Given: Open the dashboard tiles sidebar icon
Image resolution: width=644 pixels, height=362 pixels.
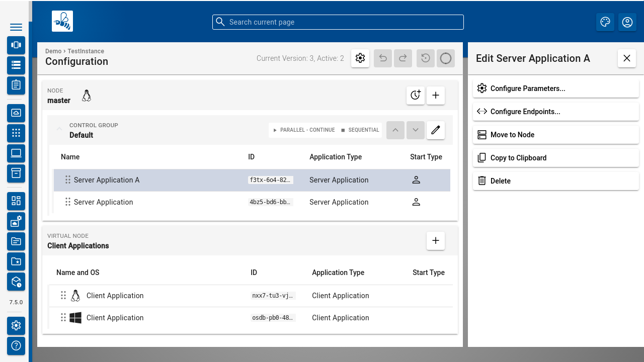Looking at the screenshot, I should coord(16,201).
